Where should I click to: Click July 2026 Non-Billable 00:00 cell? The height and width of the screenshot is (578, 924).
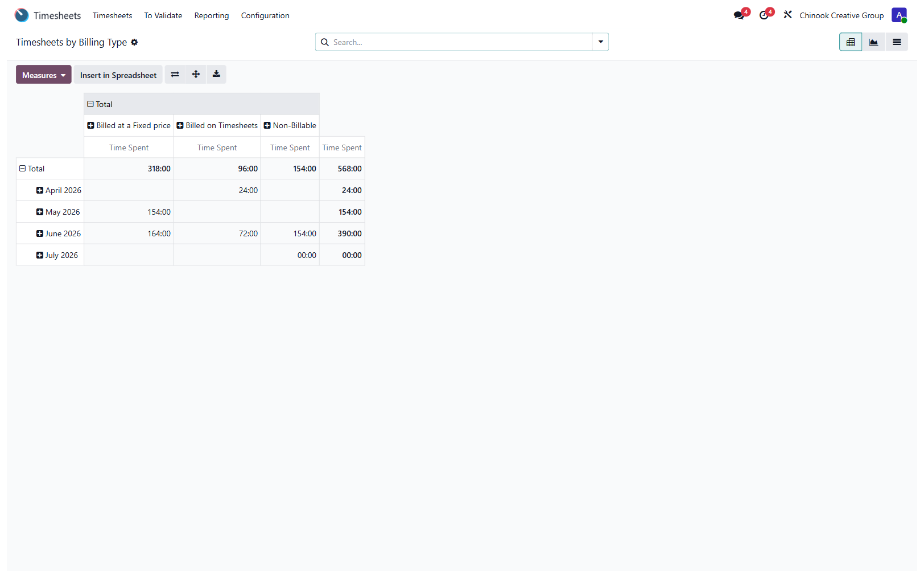coord(290,255)
